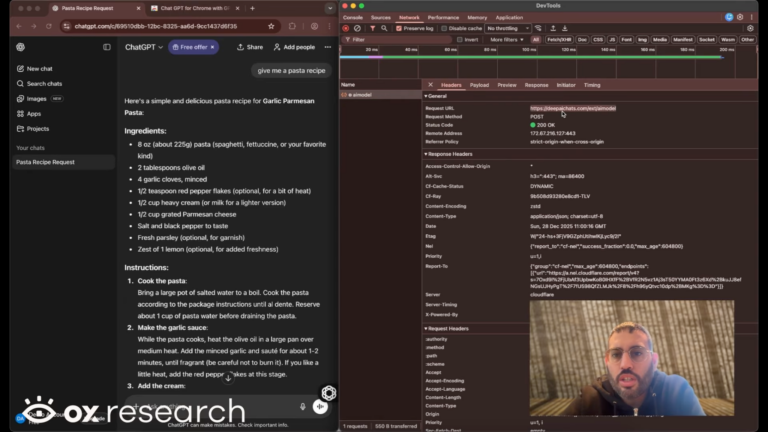This screenshot has width=768, height=432.
Task: Jump to the bottom with the down arrow
Action: [228, 378]
